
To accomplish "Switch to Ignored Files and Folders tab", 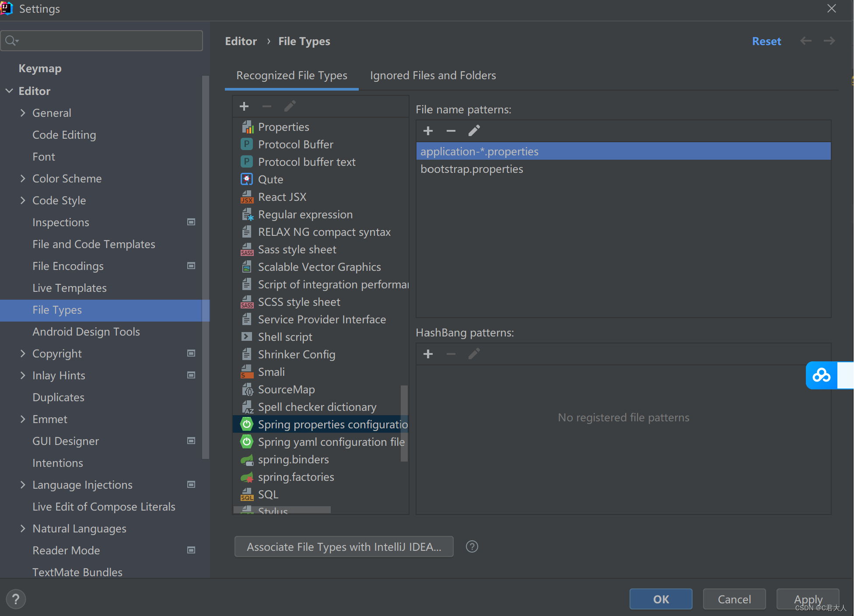I will [x=433, y=75].
